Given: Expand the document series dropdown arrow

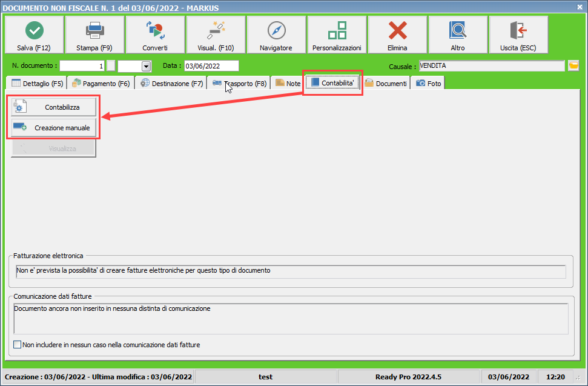Looking at the screenshot, I should tap(147, 67).
